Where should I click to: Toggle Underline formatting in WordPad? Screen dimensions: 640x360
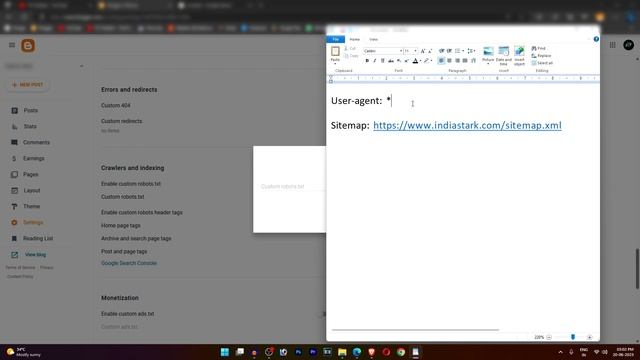pyautogui.click(x=382, y=61)
